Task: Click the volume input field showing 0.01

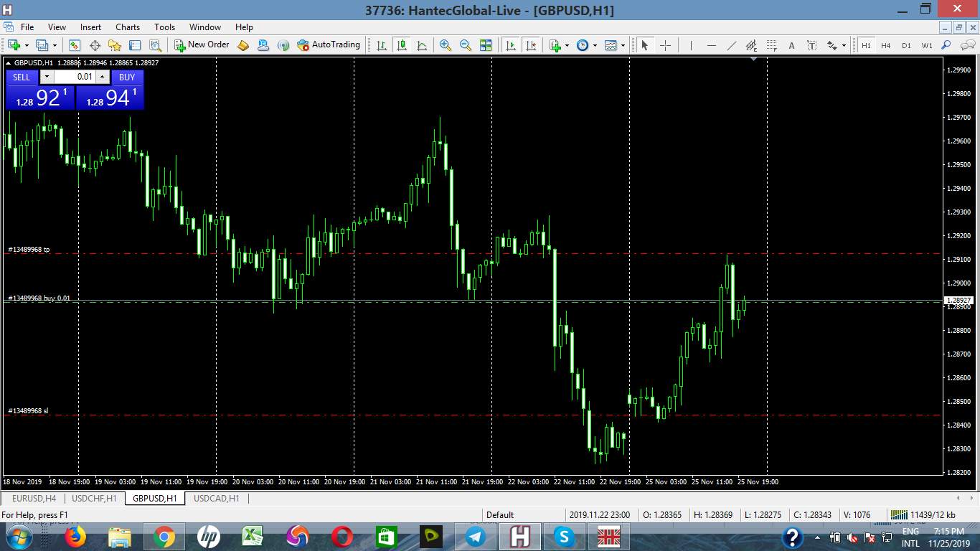Action: click(75, 77)
